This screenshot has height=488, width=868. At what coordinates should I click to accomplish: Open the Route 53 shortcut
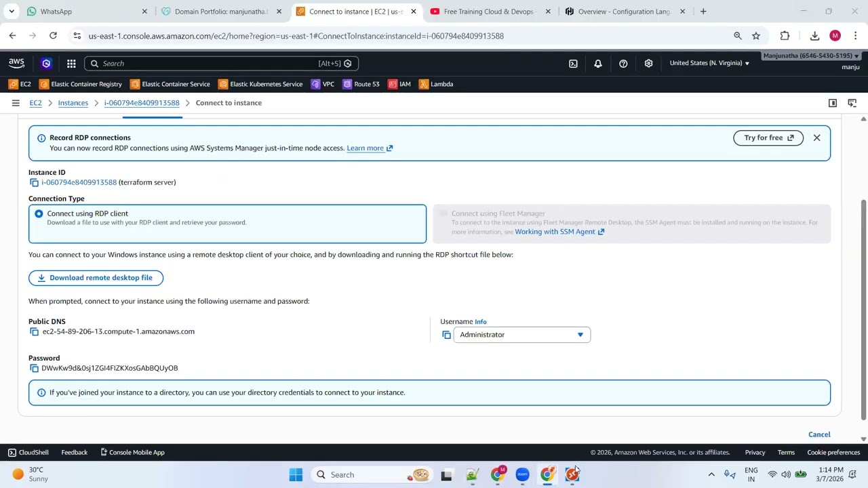pyautogui.click(x=361, y=84)
